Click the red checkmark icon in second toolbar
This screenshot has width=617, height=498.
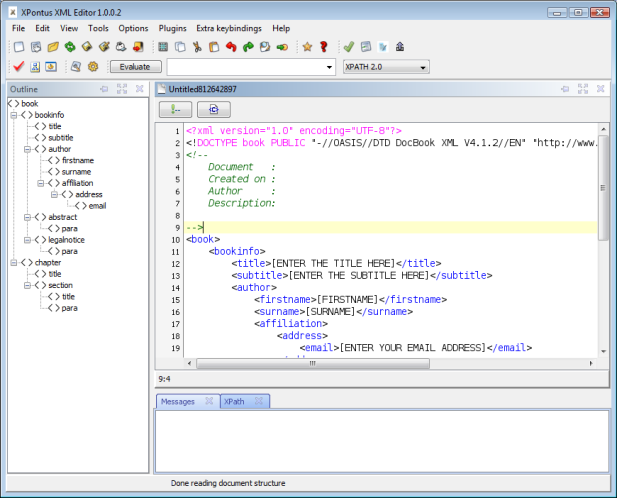[19, 67]
